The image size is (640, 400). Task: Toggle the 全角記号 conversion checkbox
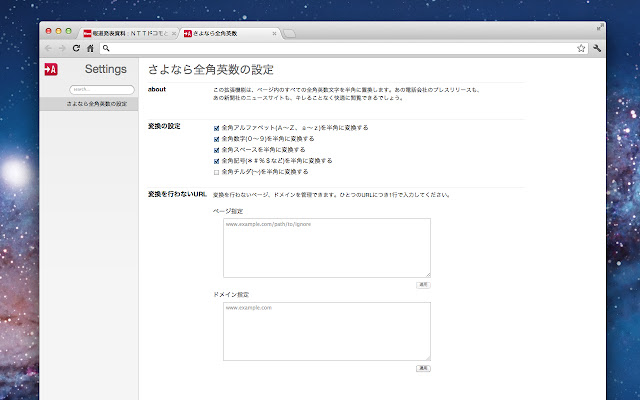tap(217, 160)
